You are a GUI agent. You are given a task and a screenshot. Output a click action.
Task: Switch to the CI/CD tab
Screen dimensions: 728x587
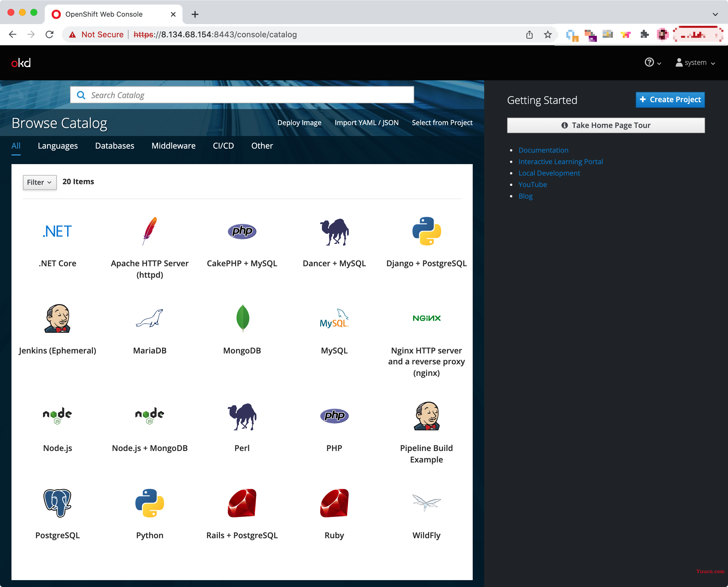point(223,146)
